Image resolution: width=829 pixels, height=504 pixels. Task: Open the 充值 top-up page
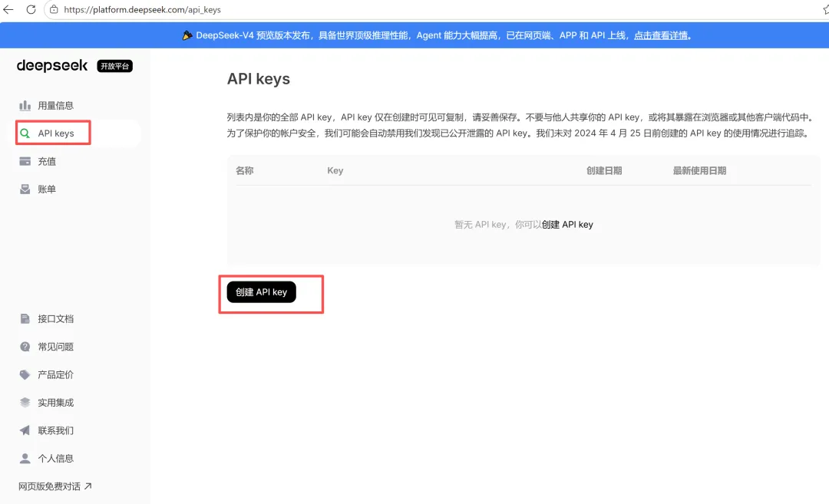tap(47, 162)
